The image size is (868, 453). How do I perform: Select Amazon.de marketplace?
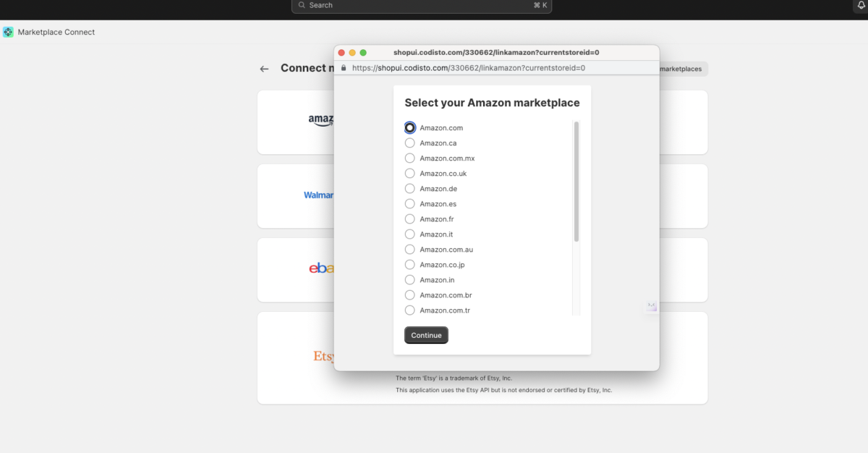click(x=410, y=189)
